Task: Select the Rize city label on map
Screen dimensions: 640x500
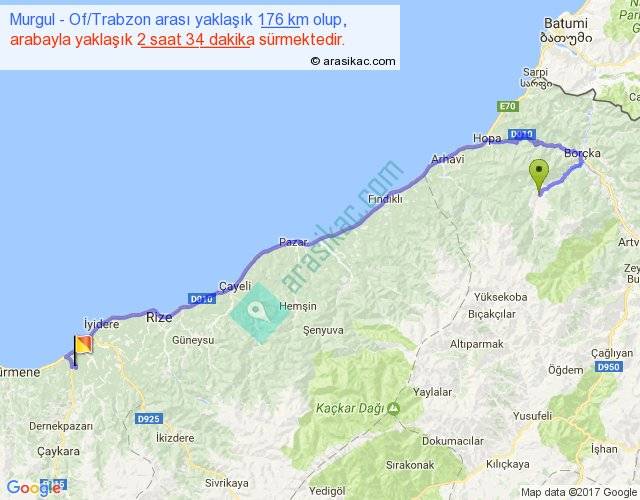Action: (160, 317)
